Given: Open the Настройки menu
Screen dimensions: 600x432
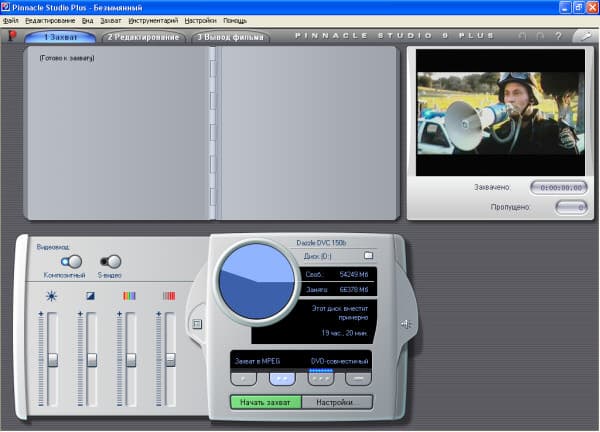Looking at the screenshot, I should pos(200,21).
